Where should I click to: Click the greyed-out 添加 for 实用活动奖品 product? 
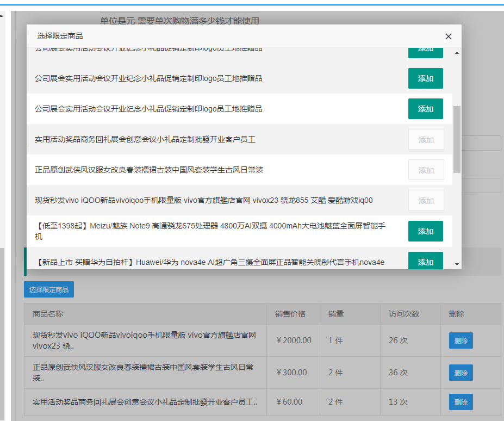tap(426, 140)
